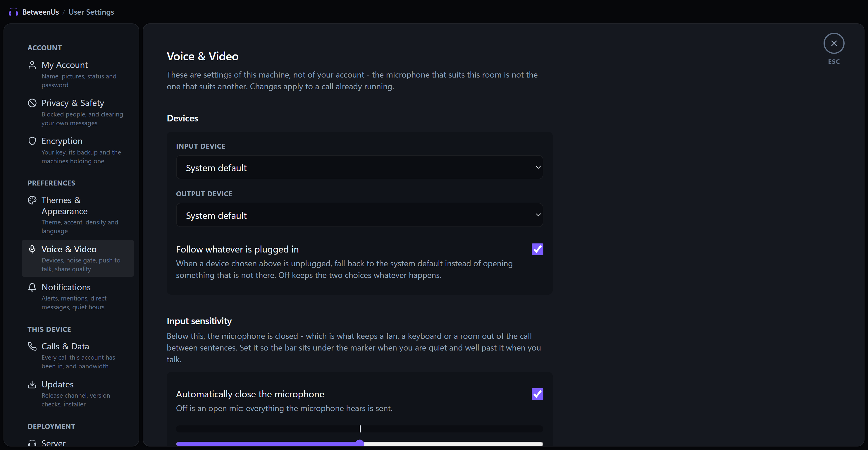
Task: Uncheck Follow whatever is plugged in
Action: pyautogui.click(x=537, y=250)
